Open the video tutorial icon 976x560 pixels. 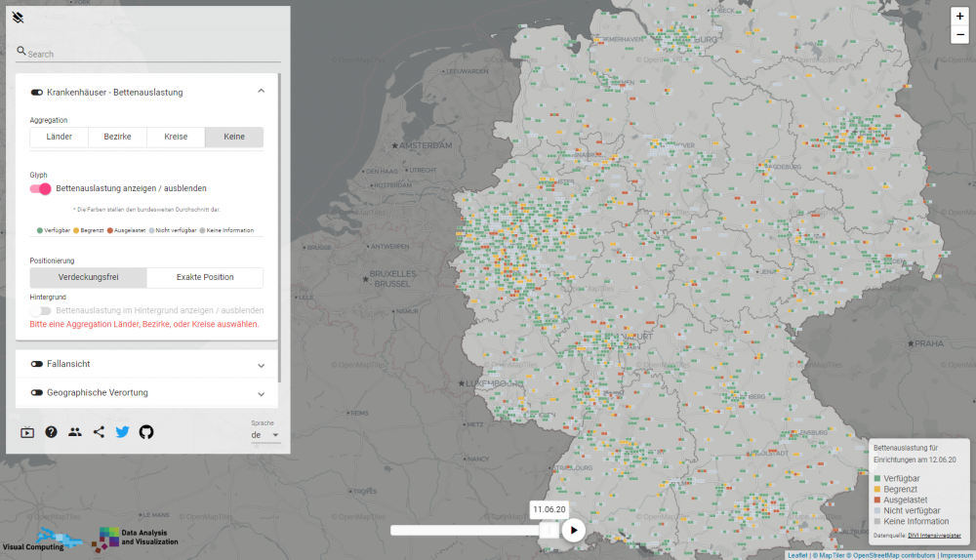point(27,432)
